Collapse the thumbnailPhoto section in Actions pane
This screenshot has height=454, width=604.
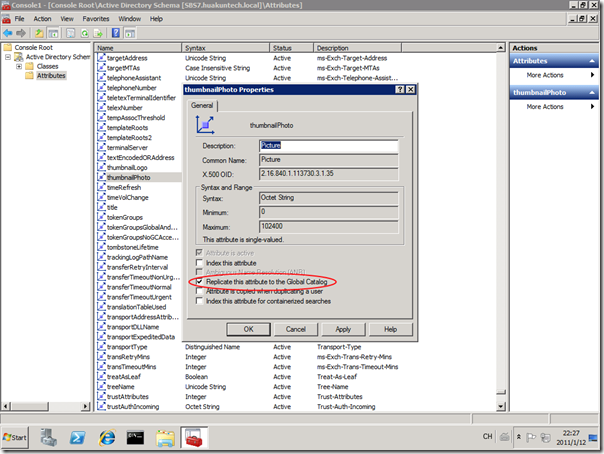point(592,92)
